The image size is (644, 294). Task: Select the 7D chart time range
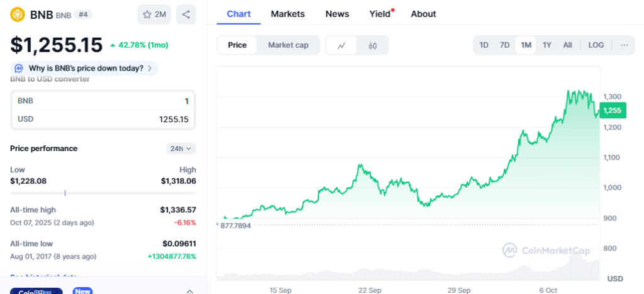tap(504, 45)
